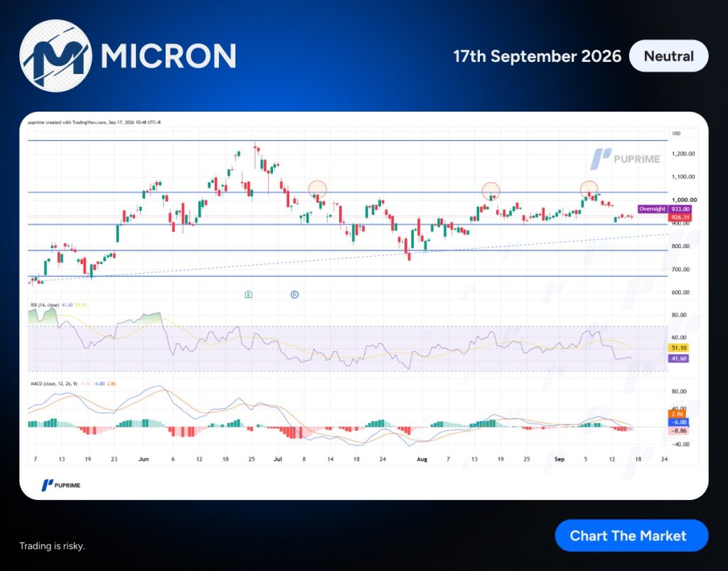Click the Micron circular logo
728x571 pixels.
55,55
